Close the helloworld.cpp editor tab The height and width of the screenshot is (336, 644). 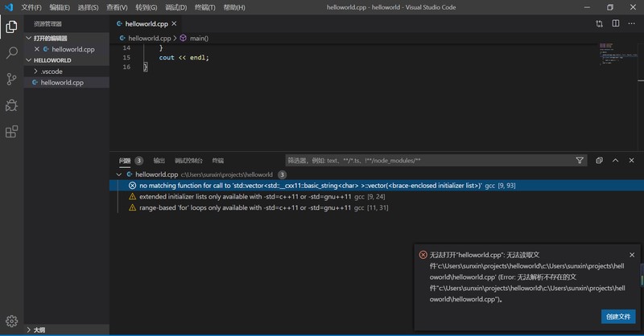[174, 24]
